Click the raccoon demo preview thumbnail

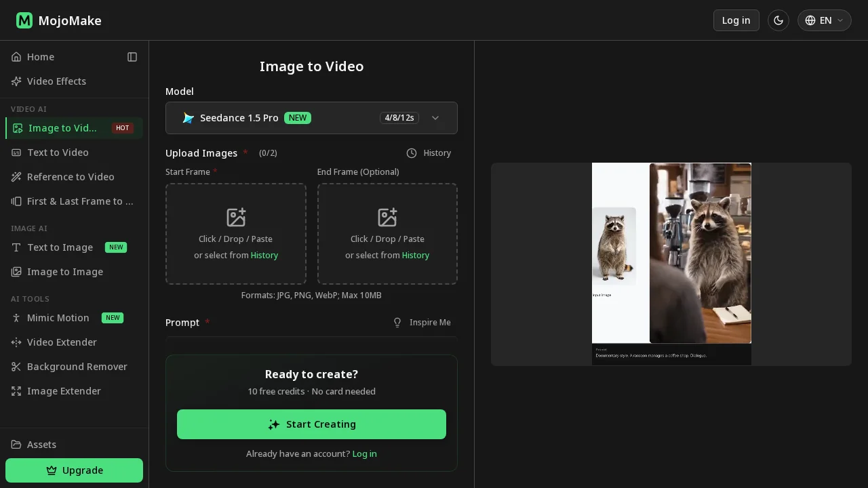pos(671,264)
